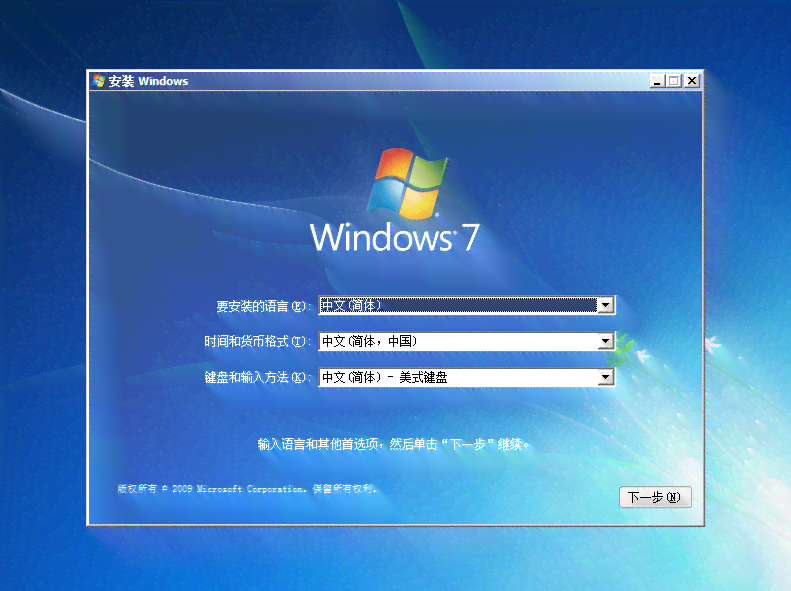
Task: Select the 中文(简体) language field
Action: coord(467,305)
